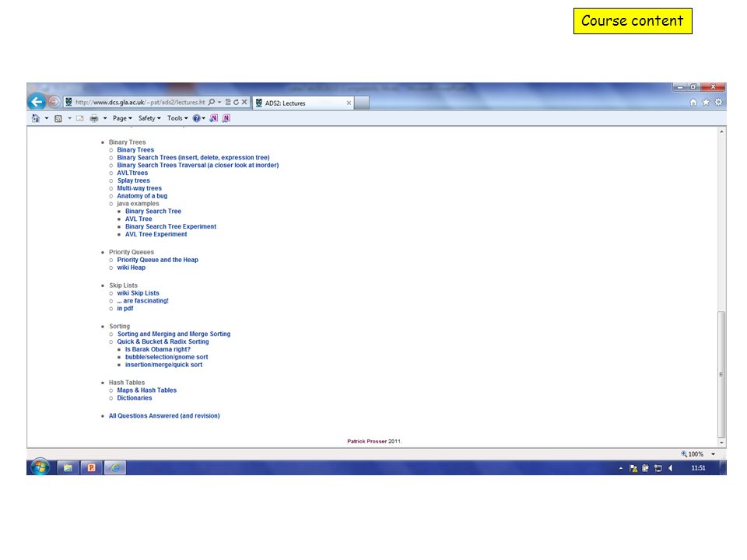
Task: Open the Anatomy of a bug link
Action: (142, 196)
